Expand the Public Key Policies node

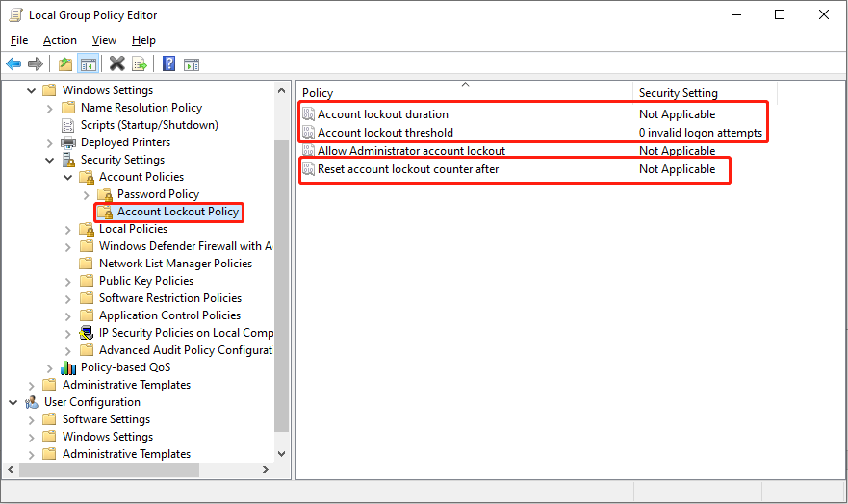tap(68, 282)
